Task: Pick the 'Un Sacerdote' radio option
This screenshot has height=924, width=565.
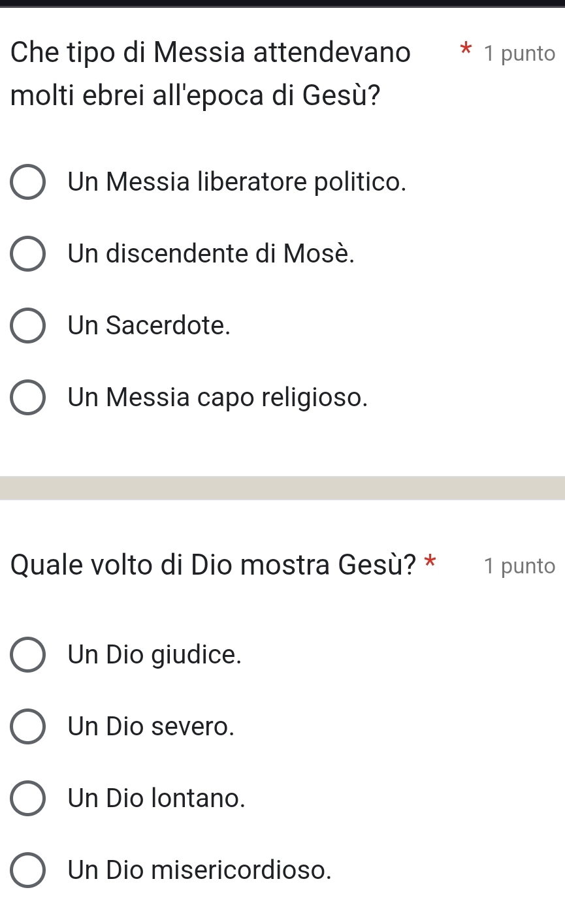Action: click(28, 325)
